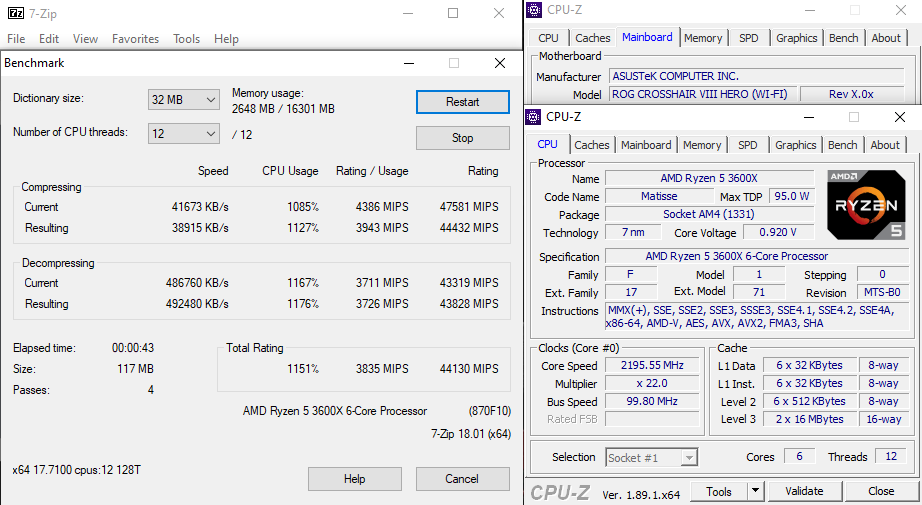Image resolution: width=922 pixels, height=505 pixels.
Task: Click the Validate button in CPU-Z
Action: (x=804, y=491)
